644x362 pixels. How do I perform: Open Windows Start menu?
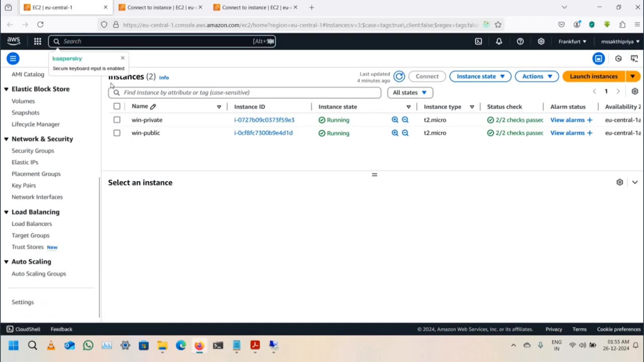click(14, 345)
